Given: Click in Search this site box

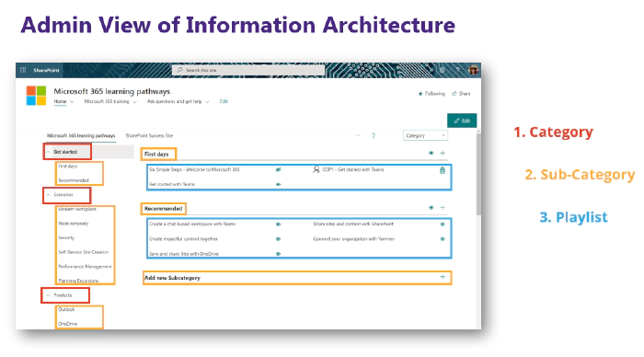Looking at the screenshot, I should point(248,70).
